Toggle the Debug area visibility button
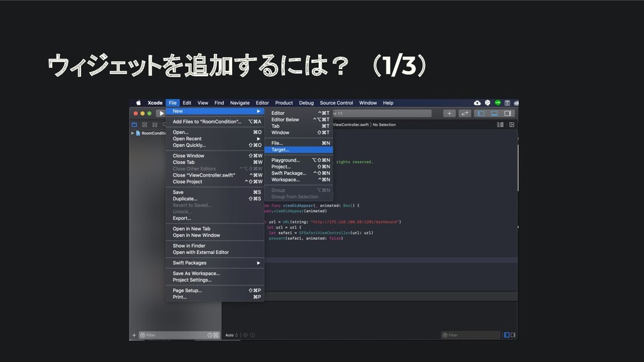This screenshot has height=362, width=644. click(494, 113)
